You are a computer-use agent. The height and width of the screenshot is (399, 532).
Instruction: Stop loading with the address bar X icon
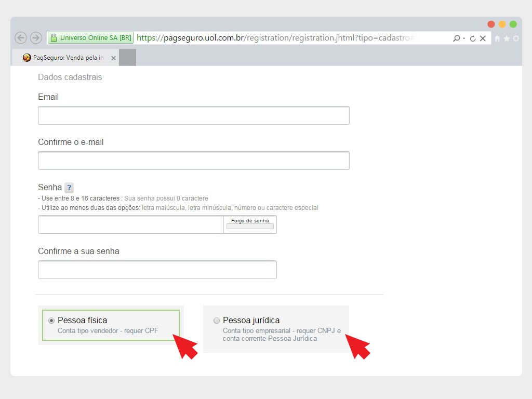pos(483,38)
